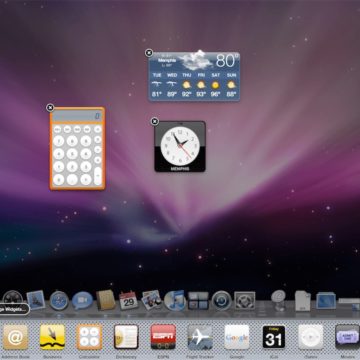
Task: Open iChat in the Dock
Action: pyautogui.click(x=82, y=301)
